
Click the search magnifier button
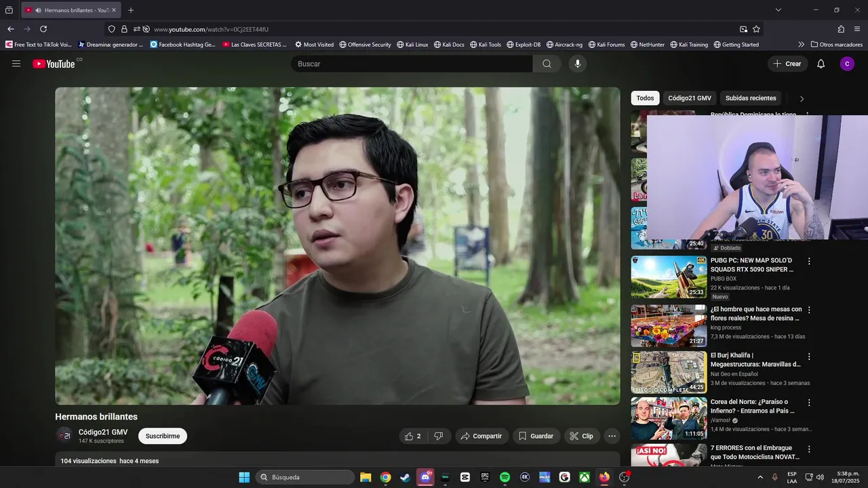click(x=547, y=64)
